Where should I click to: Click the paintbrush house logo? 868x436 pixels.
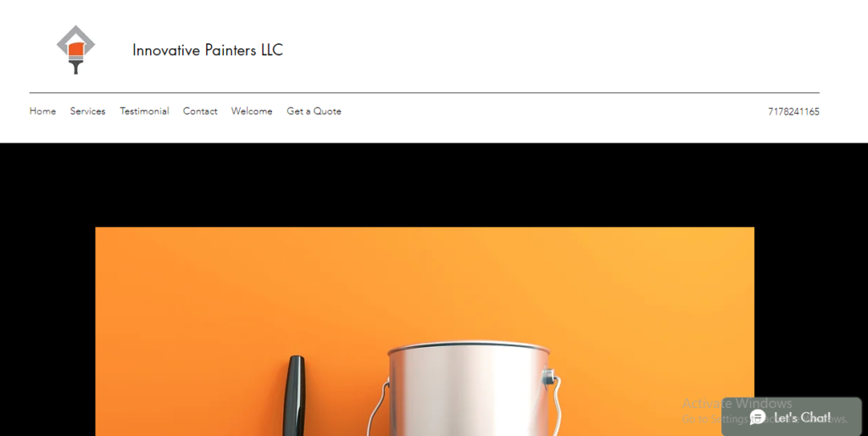[x=75, y=50]
